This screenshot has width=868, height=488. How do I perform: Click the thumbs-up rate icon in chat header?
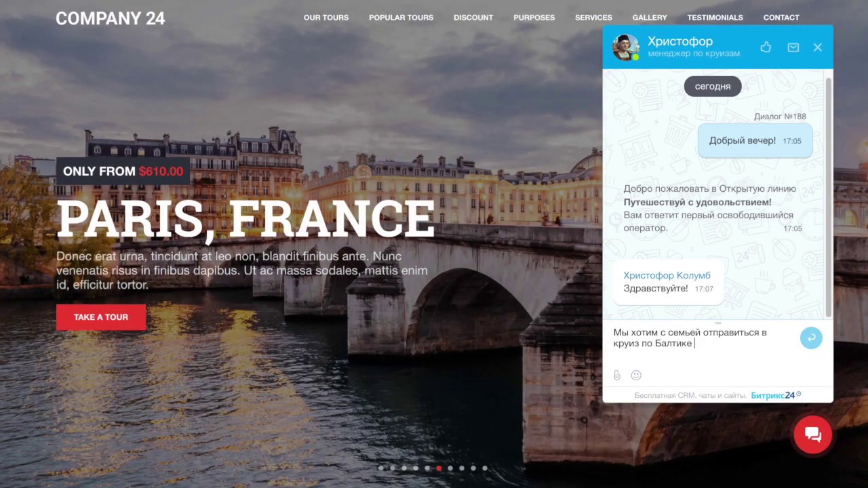point(766,47)
